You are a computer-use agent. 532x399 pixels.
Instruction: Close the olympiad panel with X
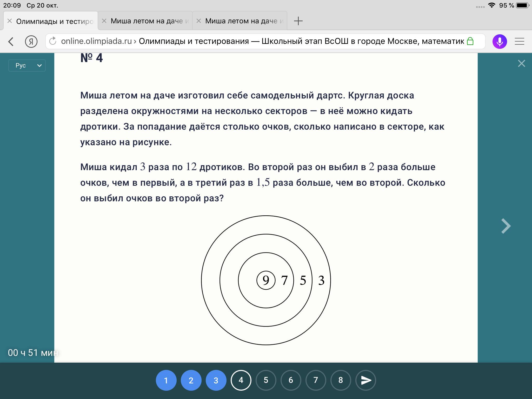coord(521,64)
